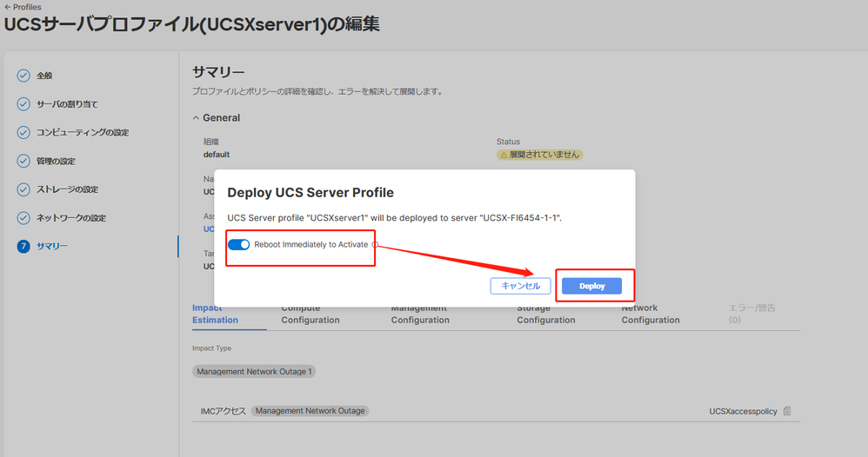
Task: Switch to Management Configuration tab
Action: coord(420,315)
